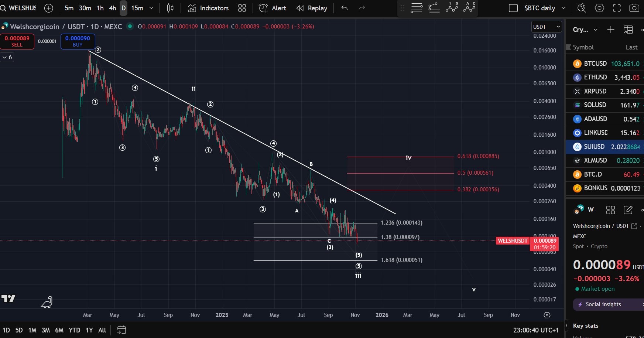Screen dimensions: 644x338
Task: Open watchlist advanced view table icon
Action: coord(628,30)
